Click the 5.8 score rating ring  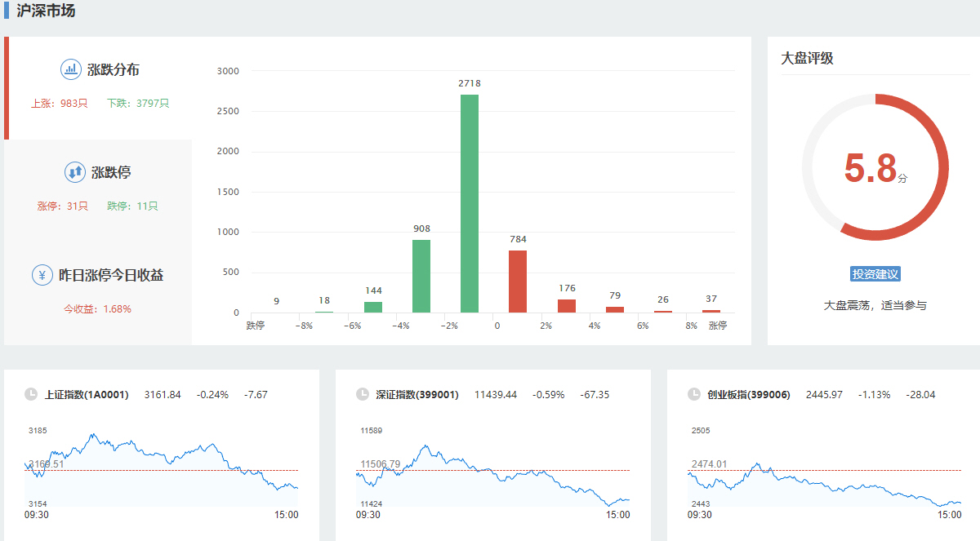(x=875, y=167)
